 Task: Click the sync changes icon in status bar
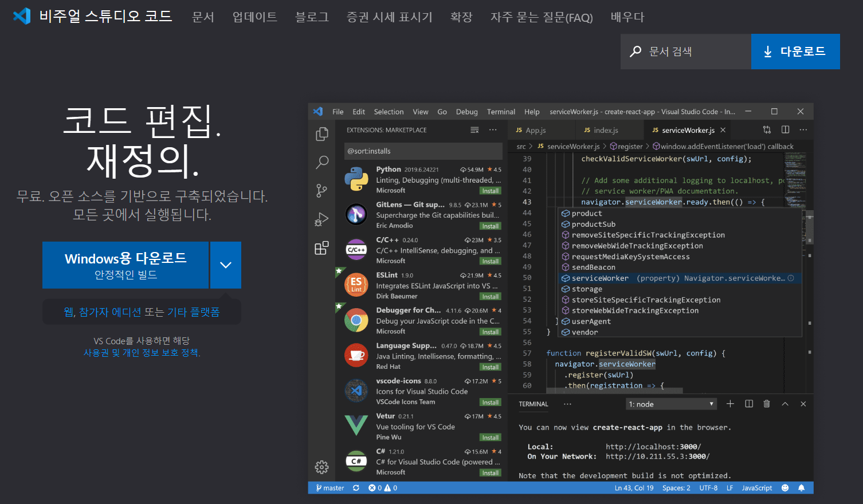(x=356, y=488)
